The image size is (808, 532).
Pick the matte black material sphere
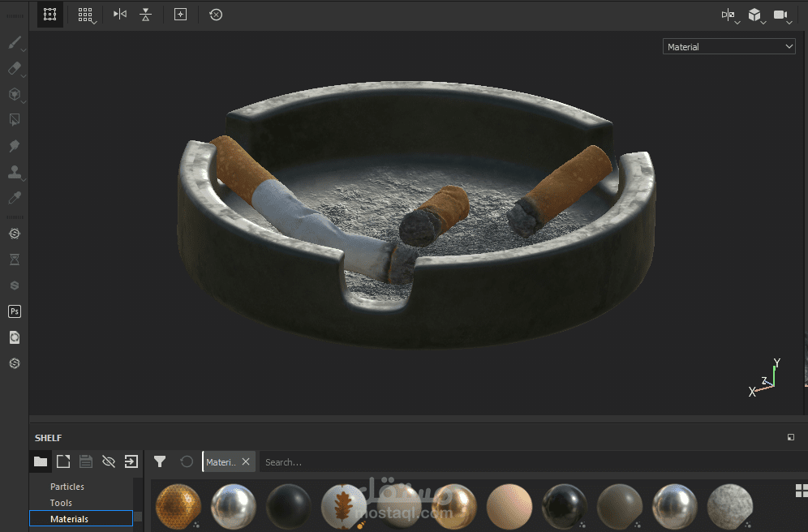pos(289,507)
